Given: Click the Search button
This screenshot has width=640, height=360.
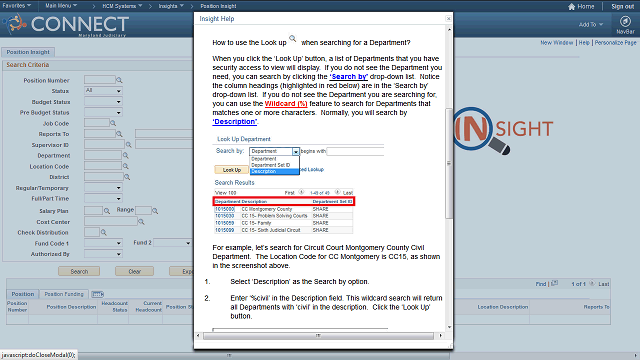Looking at the screenshot, I should pos(79,271).
